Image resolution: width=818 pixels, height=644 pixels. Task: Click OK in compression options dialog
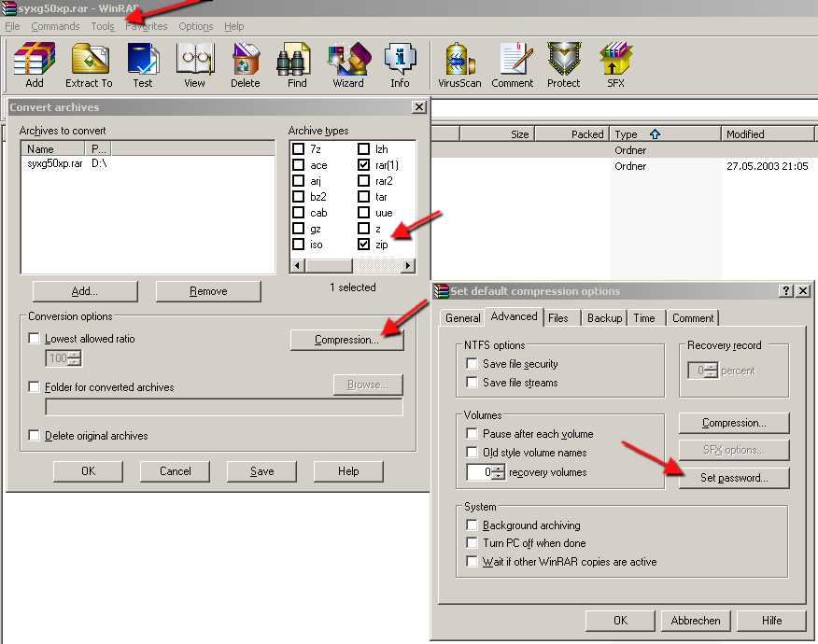pyautogui.click(x=620, y=621)
